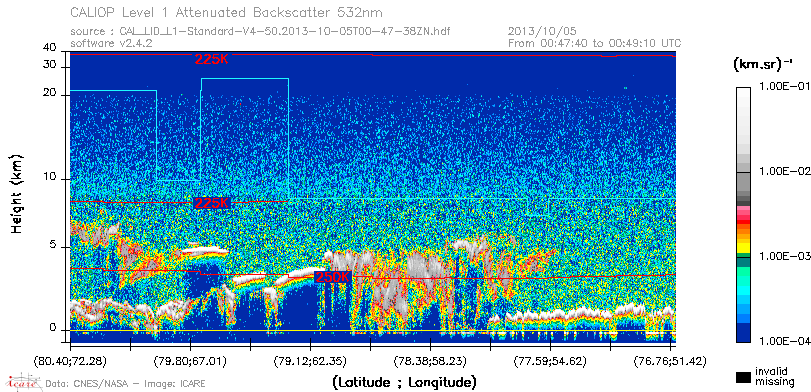Click the '225K' label near 8 km

(211, 203)
